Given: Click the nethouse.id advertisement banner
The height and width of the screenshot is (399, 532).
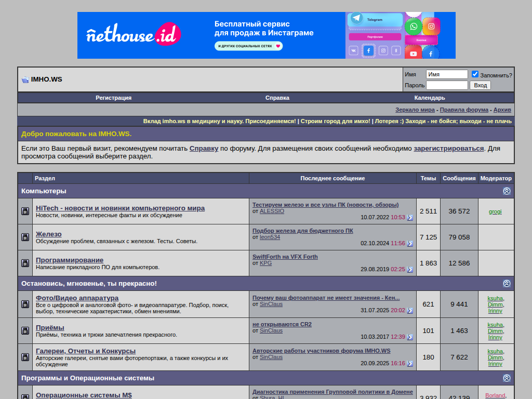Looking at the screenshot, I should click(x=266, y=35).
